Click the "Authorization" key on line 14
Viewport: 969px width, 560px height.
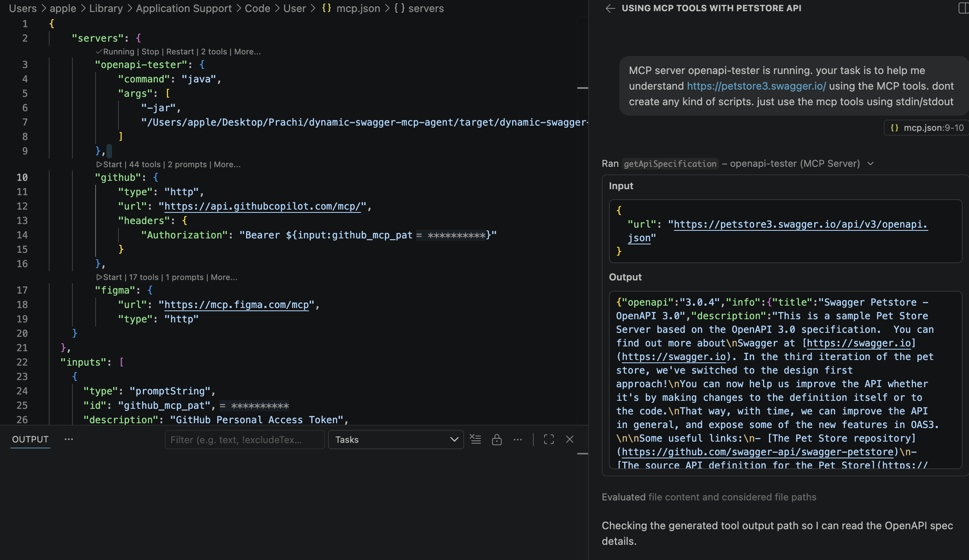click(184, 235)
